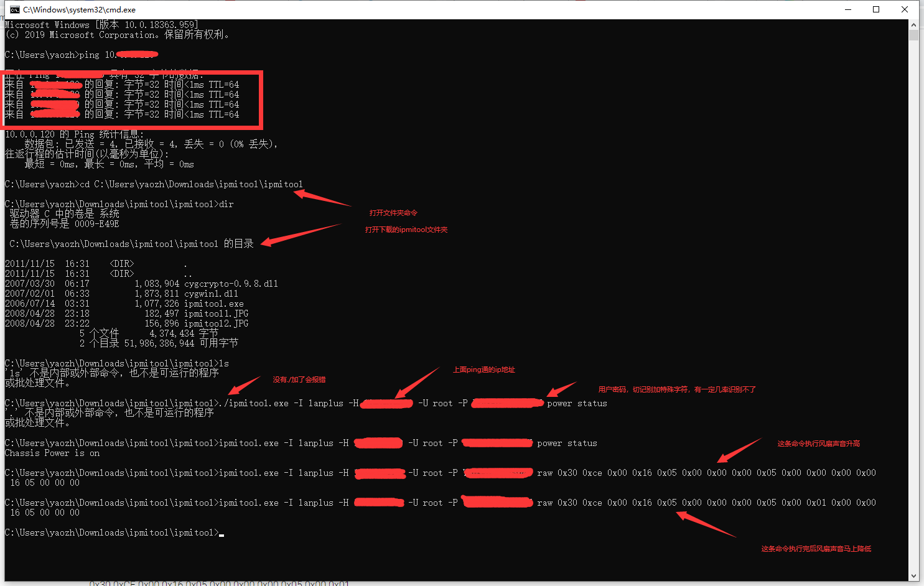Screen dimensions: 924x586
Task: Click the scrollbar down arrow
Action: (915, 576)
